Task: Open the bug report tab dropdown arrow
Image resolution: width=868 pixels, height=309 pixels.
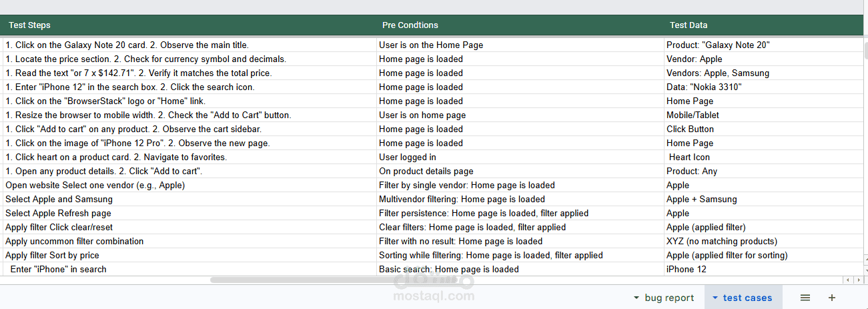Action: click(x=636, y=298)
